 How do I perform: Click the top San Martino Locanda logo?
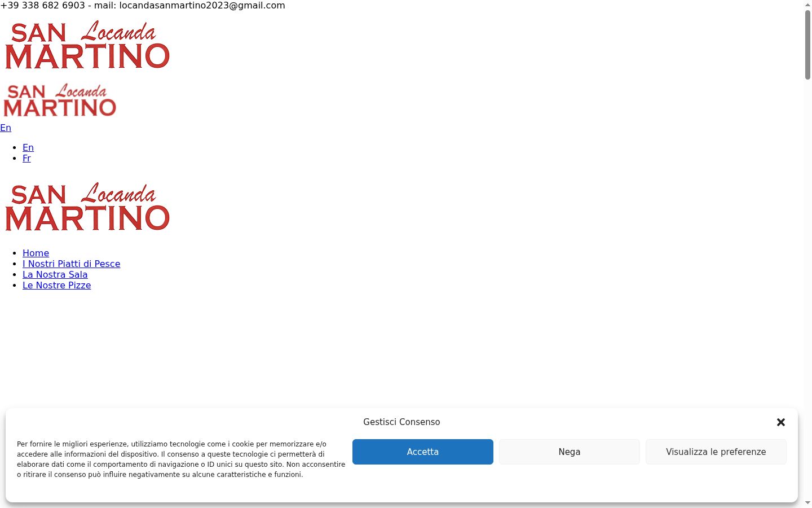click(87, 45)
